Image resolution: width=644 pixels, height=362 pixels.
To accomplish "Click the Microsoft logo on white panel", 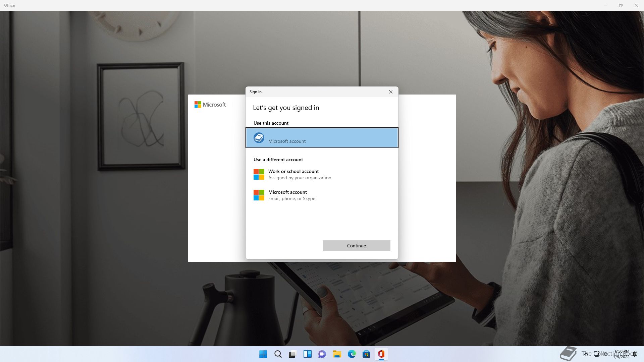I will coord(210,105).
